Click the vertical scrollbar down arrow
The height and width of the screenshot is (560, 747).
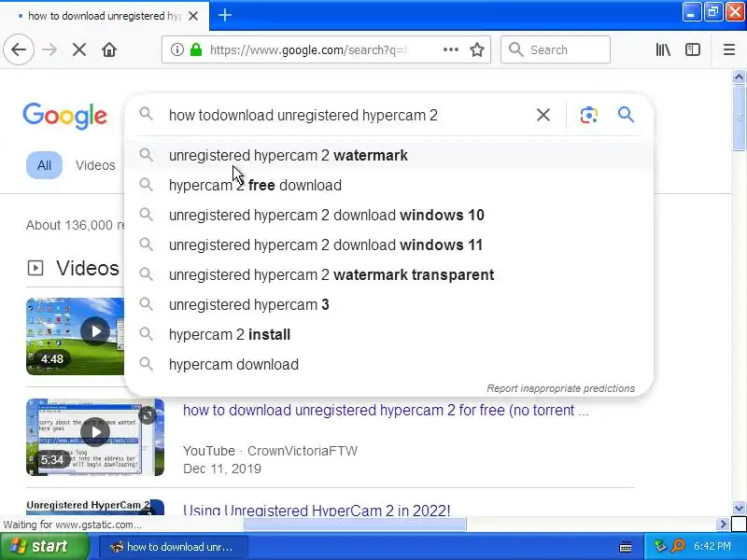[x=739, y=508]
